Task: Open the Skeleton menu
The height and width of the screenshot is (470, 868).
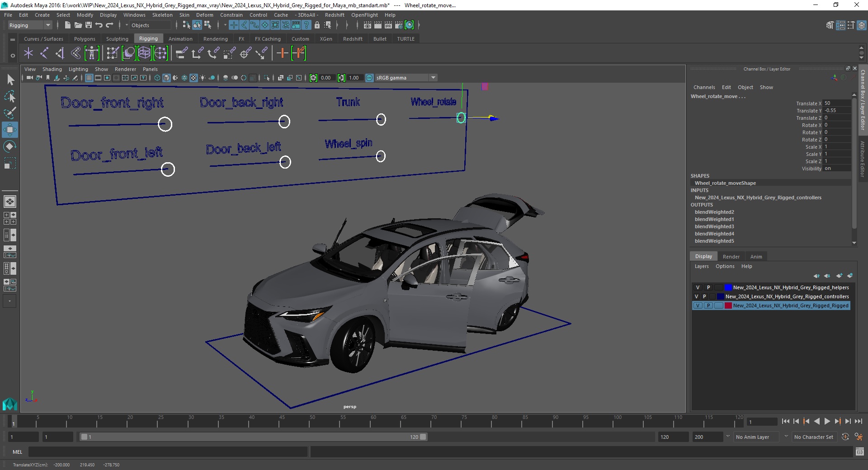Action: 162,15
